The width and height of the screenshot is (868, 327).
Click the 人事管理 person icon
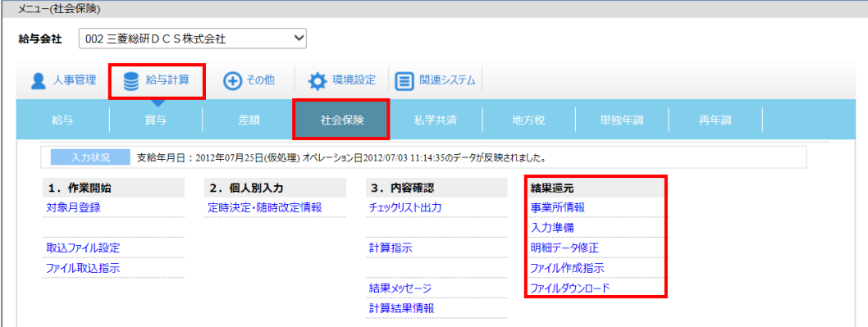click(x=38, y=81)
